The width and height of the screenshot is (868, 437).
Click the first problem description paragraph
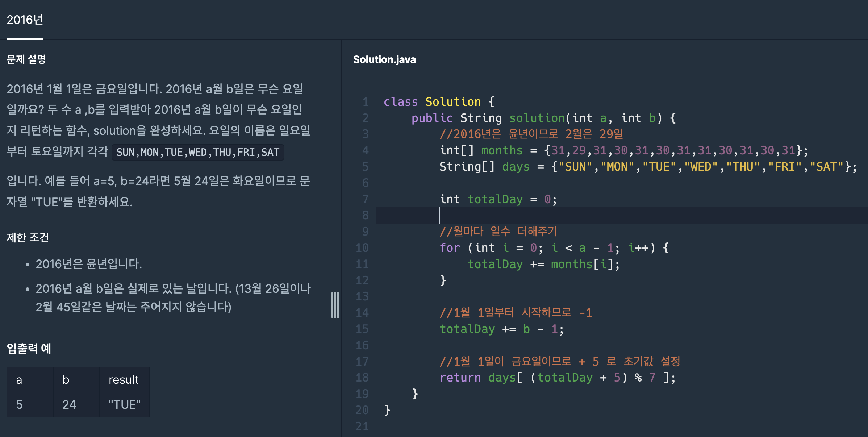tap(159, 120)
